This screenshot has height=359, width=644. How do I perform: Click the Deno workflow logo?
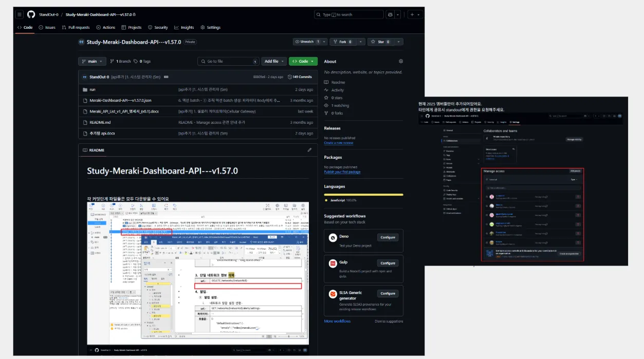pos(333,237)
